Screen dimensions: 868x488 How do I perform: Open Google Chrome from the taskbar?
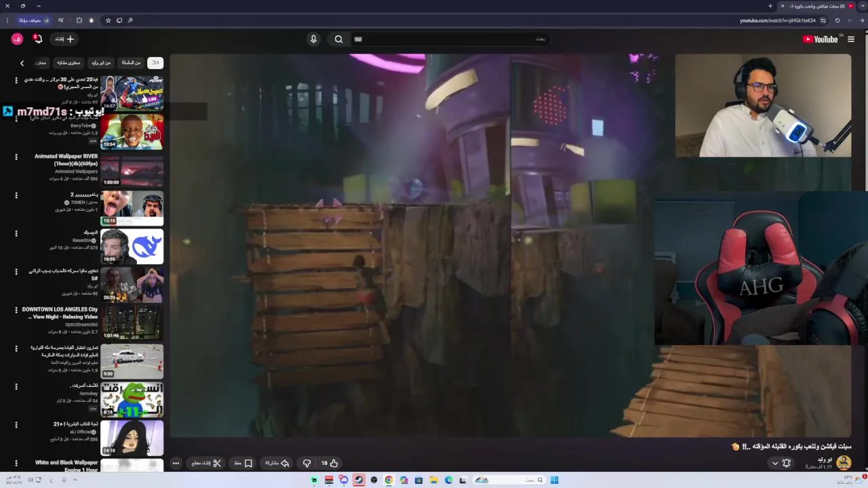coord(389,480)
